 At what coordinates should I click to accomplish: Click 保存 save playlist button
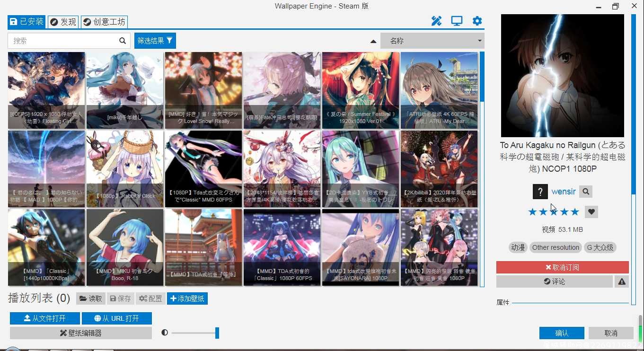120,298
